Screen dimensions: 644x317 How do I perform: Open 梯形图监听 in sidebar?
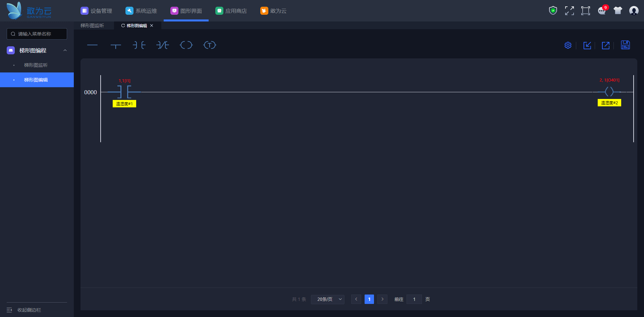click(37, 65)
